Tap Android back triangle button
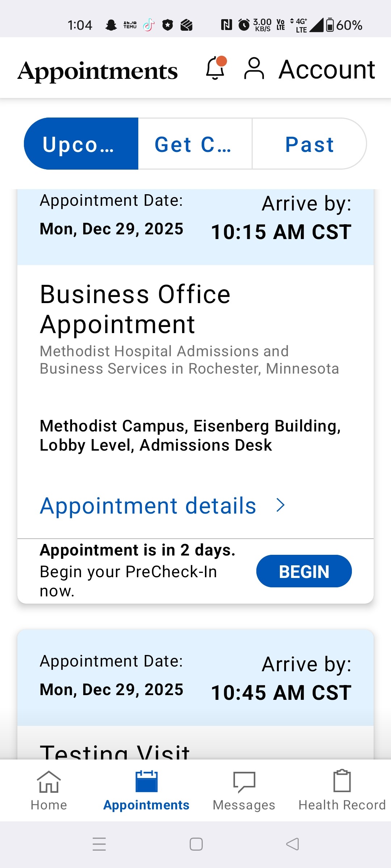391x868 pixels. point(293,844)
